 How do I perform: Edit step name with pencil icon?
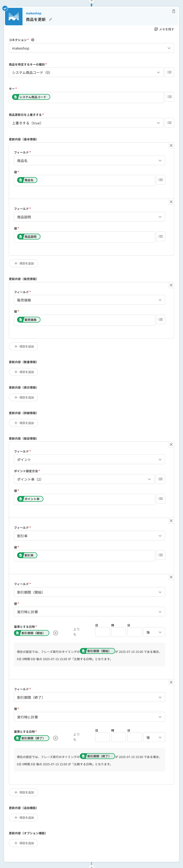point(51,20)
